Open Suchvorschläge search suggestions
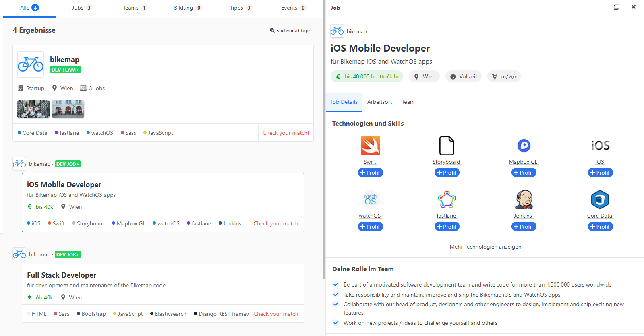This screenshot has height=336, width=644. (x=290, y=31)
